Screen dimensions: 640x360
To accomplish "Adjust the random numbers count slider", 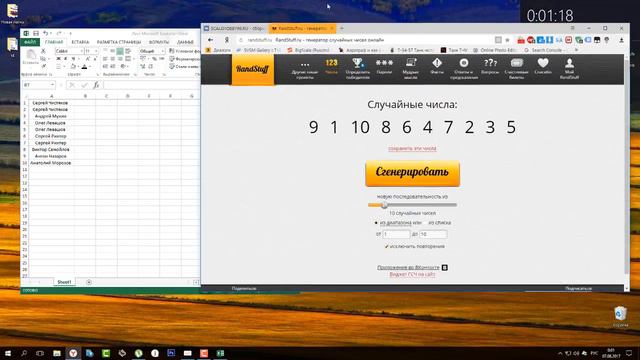I will 384,205.
